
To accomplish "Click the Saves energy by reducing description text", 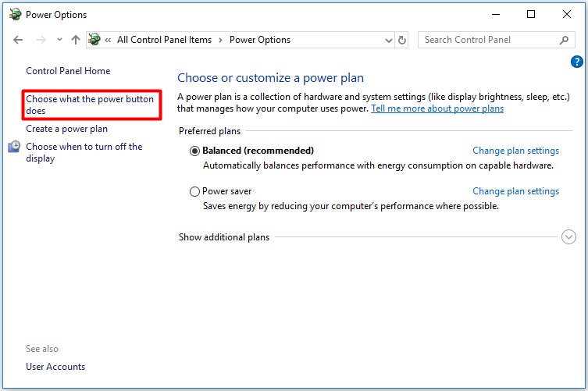I will click(x=351, y=206).
